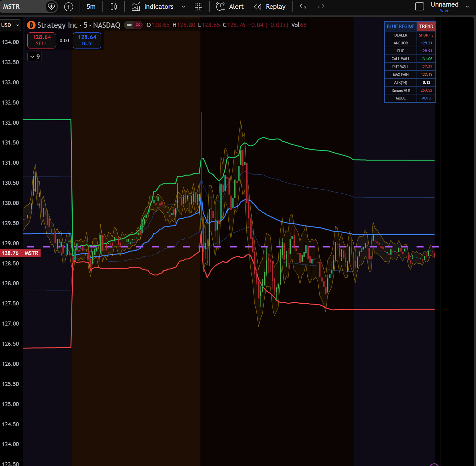Viewport: 476px width, 466px height.
Task: Click the red TREND cell
Action: [426, 26]
